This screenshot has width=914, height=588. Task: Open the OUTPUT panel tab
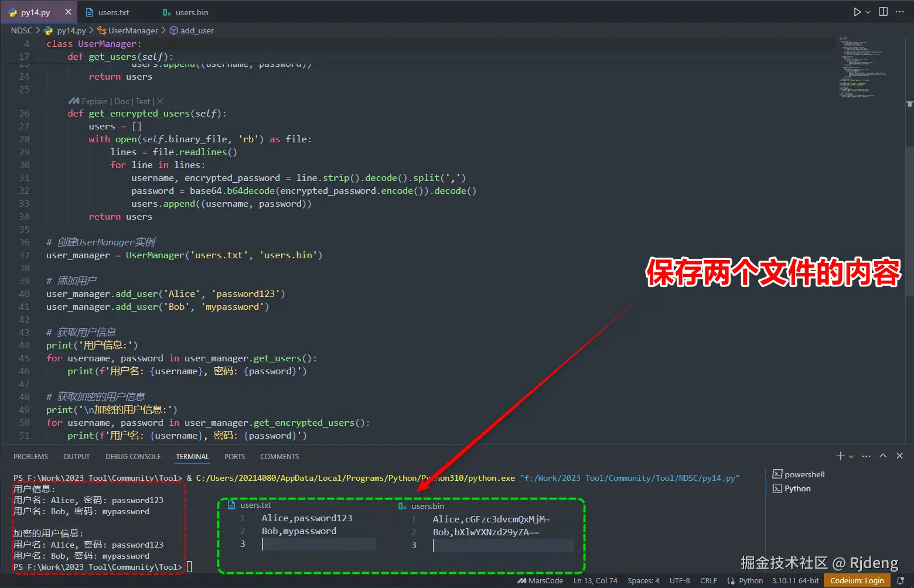click(77, 457)
